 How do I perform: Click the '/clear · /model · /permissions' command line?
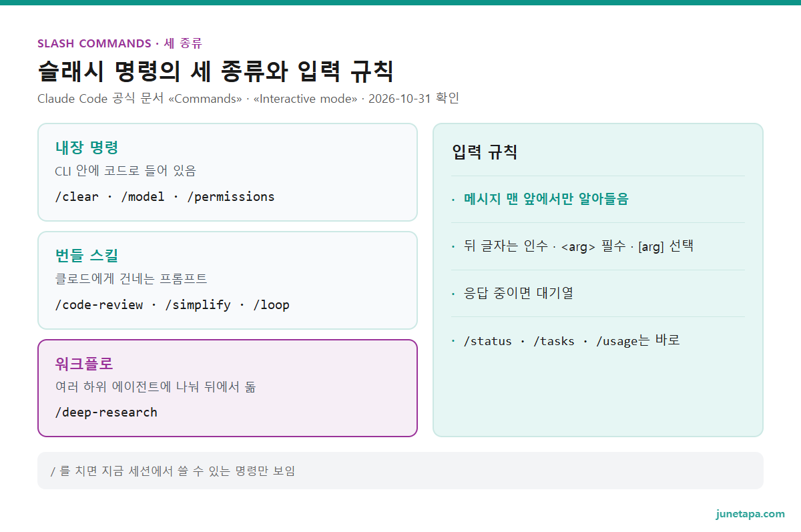(x=165, y=197)
